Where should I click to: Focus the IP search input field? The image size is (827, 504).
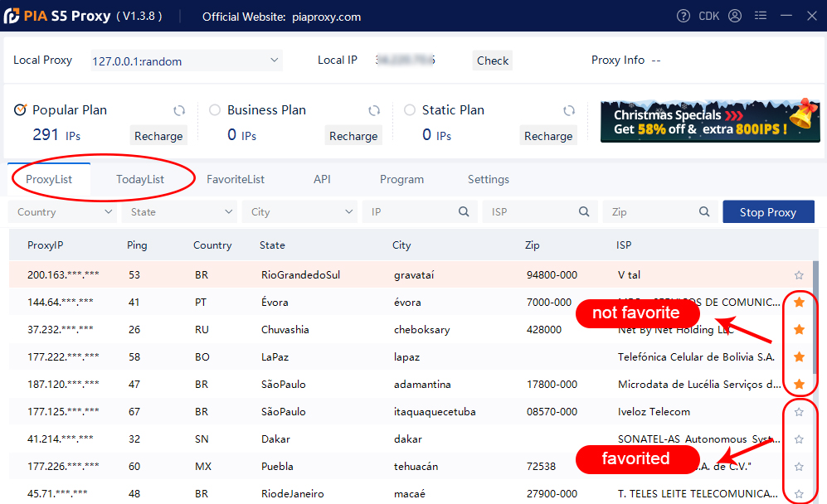coord(420,211)
